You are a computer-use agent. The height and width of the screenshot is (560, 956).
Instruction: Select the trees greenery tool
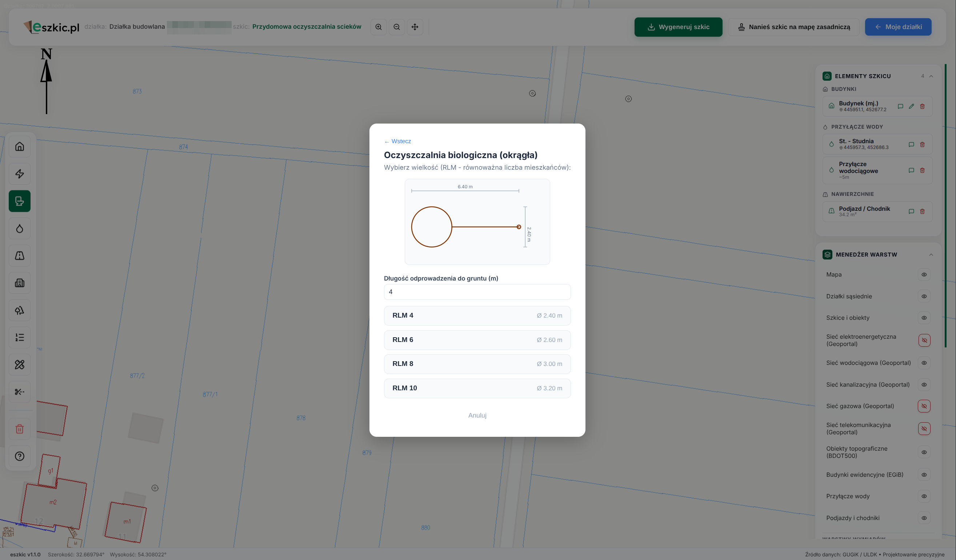[20, 310]
